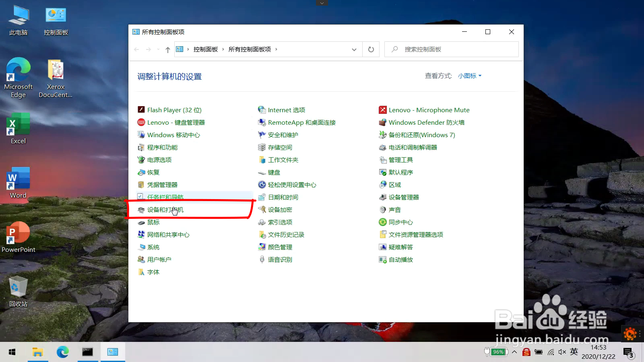The height and width of the screenshot is (362, 644).
Task: Open Microsoft Edge from the taskbar
Action: coord(63,352)
